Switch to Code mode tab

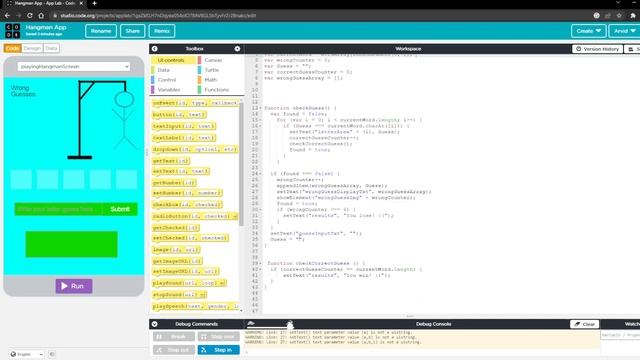(13, 48)
